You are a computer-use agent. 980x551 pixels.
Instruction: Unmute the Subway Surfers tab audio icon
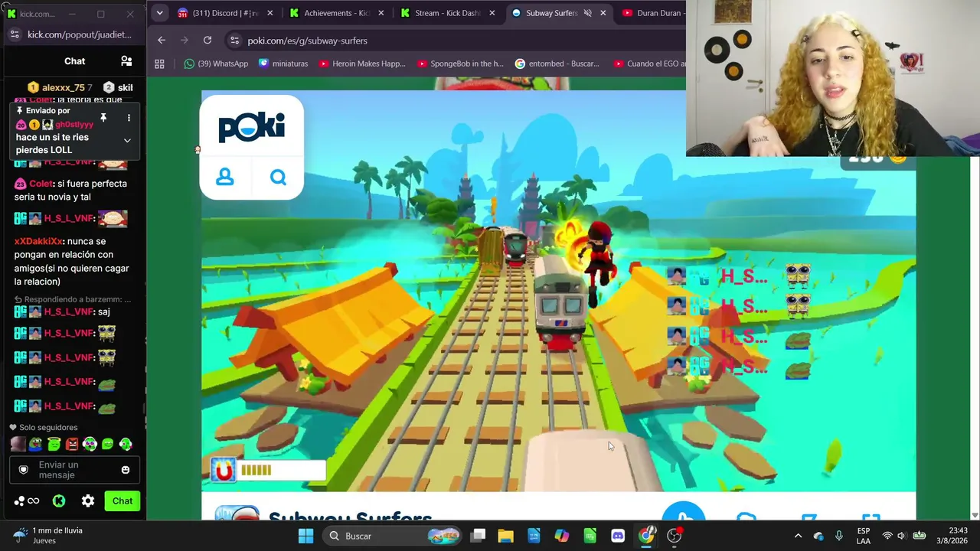click(x=588, y=13)
